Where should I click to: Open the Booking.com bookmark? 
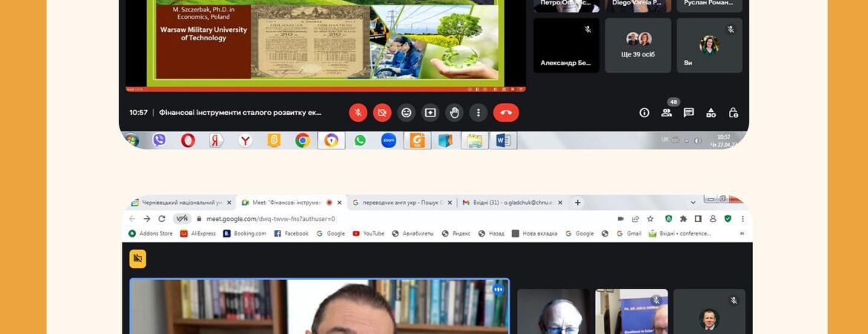[x=245, y=234]
